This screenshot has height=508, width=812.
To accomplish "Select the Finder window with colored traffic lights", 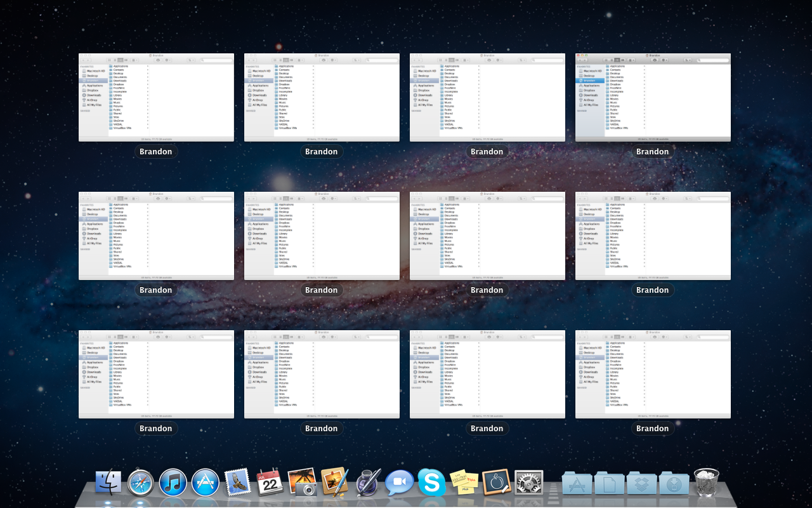I will (653, 97).
